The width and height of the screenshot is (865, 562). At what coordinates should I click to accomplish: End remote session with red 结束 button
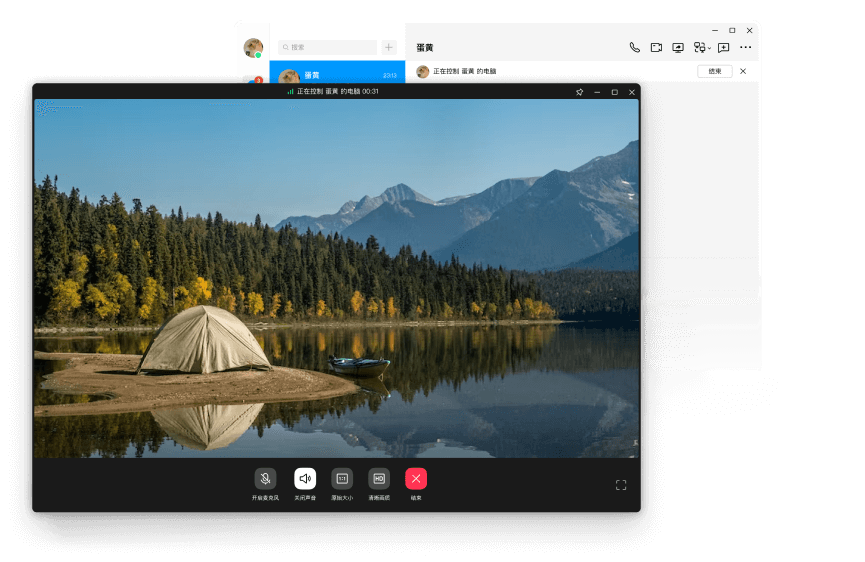click(x=416, y=479)
